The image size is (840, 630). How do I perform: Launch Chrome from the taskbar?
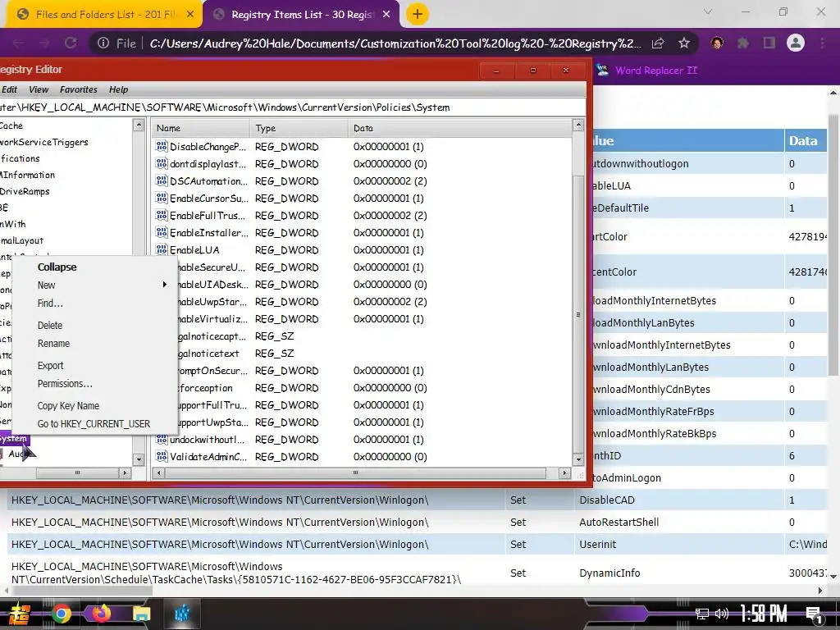pyautogui.click(x=61, y=614)
